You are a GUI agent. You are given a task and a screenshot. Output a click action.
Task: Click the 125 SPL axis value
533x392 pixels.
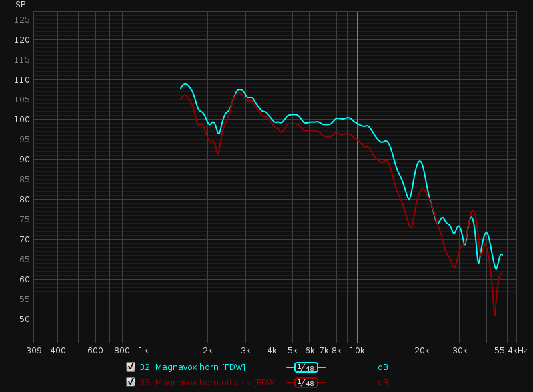[22, 20]
